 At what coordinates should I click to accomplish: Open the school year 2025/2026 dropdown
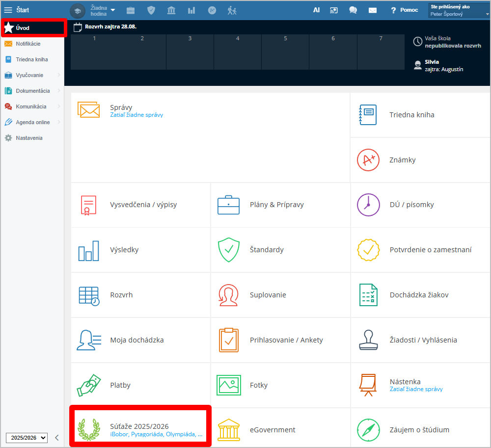point(27,438)
